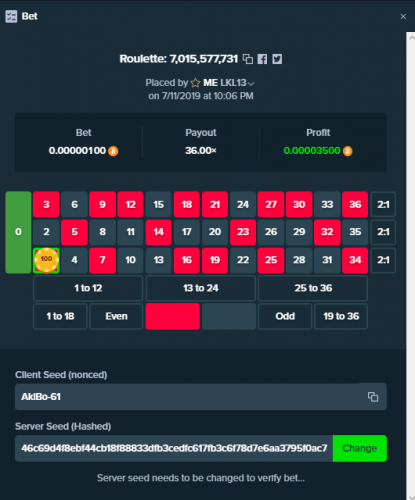
Task: Click the 36.00× payout value
Action: coord(201,151)
